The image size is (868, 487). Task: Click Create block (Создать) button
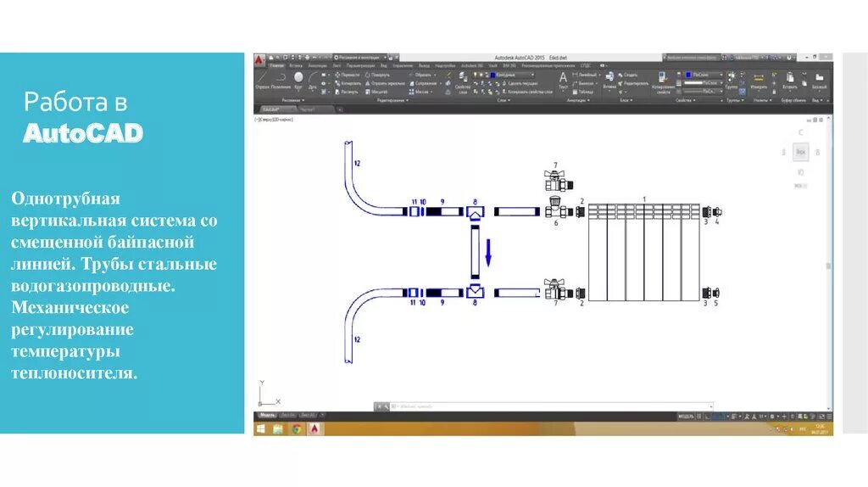628,75
